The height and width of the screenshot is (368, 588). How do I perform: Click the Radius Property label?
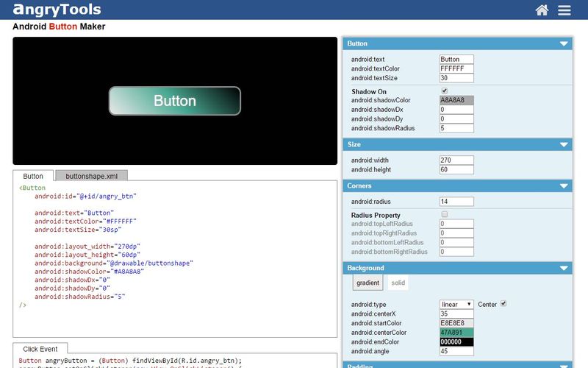[x=376, y=215]
